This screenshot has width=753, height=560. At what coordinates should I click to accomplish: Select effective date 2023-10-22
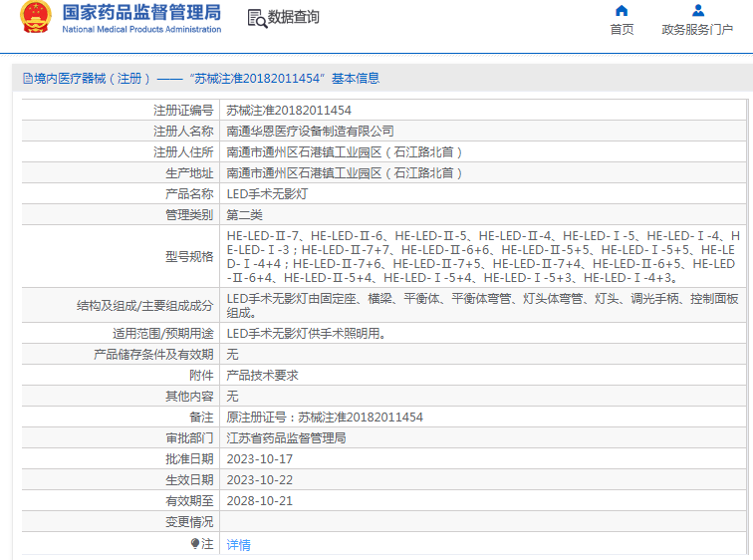(x=259, y=480)
